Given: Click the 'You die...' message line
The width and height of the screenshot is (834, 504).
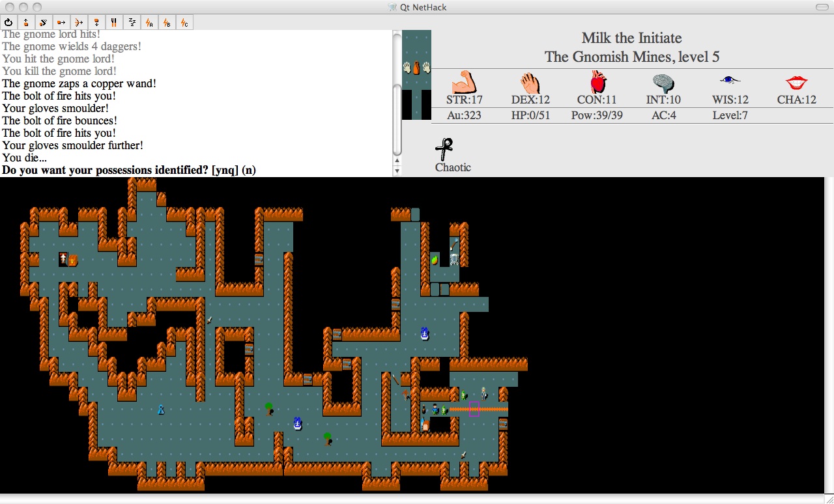Looking at the screenshot, I should (x=25, y=158).
